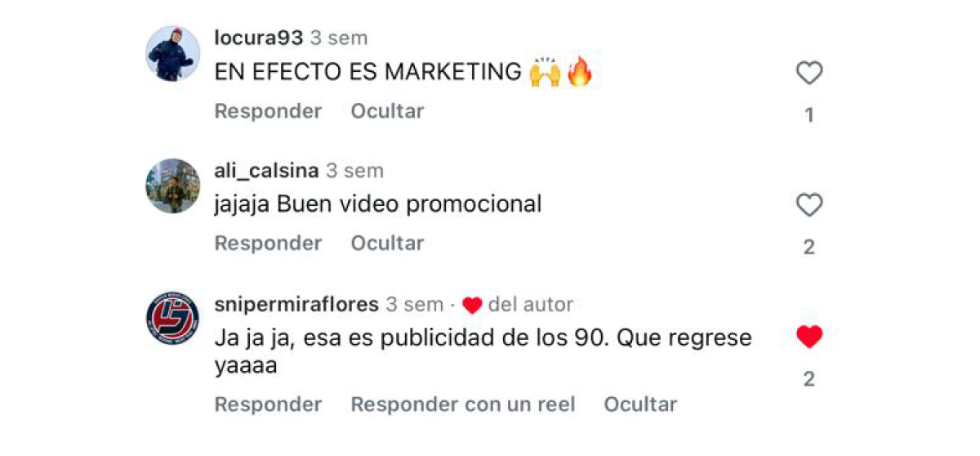Screen dimensions: 980x456
Task: Click the ali_calsina username
Action: (x=266, y=170)
